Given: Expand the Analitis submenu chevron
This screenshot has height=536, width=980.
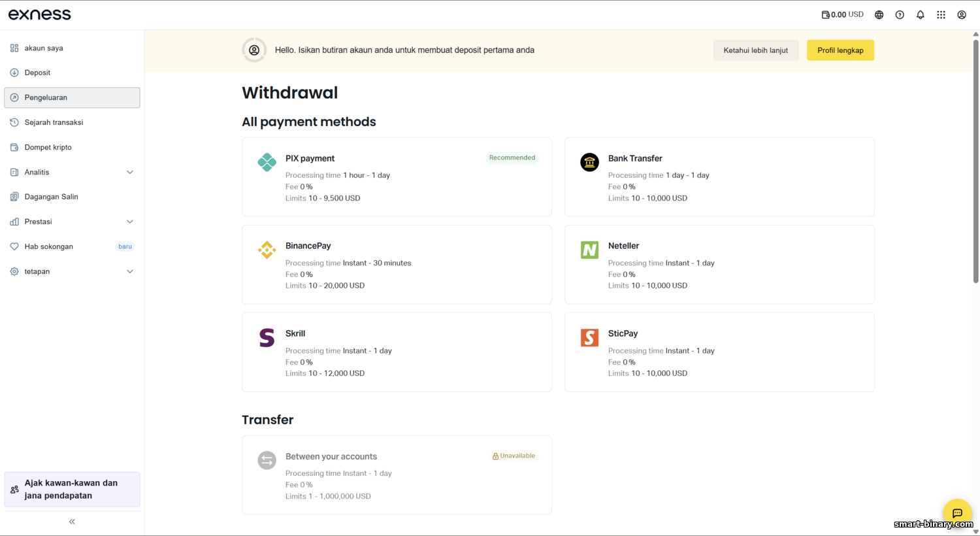Looking at the screenshot, I should [x=130, y=172].
